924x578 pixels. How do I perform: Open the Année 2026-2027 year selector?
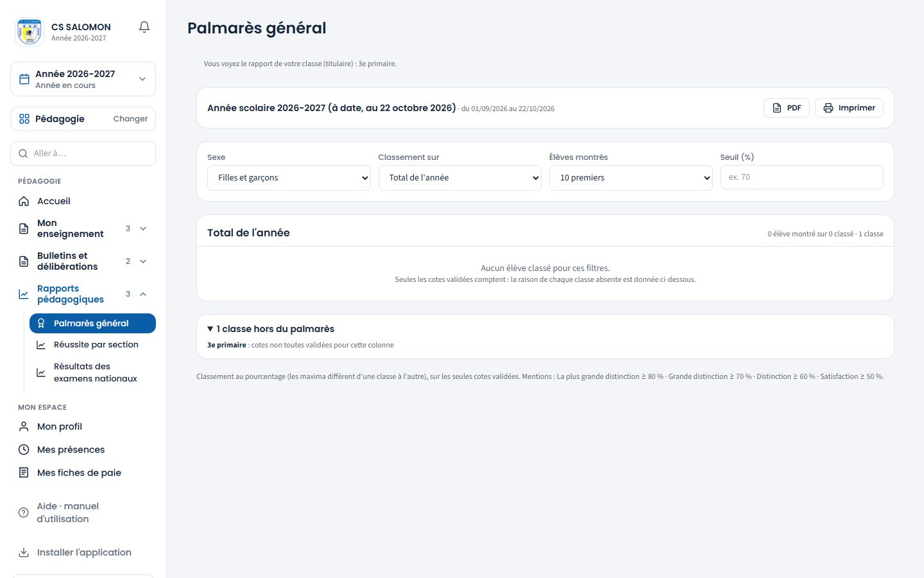point(83,79)
